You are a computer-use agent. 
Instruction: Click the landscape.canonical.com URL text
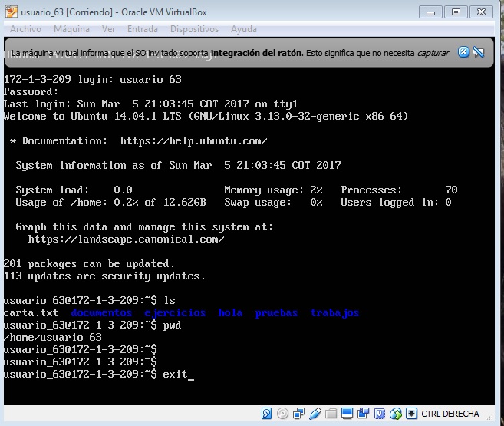[126, 239]
